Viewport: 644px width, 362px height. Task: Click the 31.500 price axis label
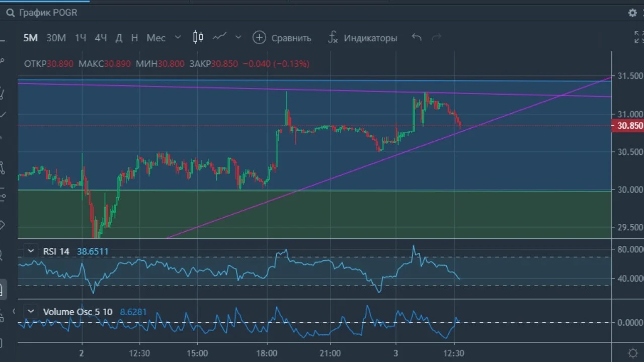(x=630, y=76)
